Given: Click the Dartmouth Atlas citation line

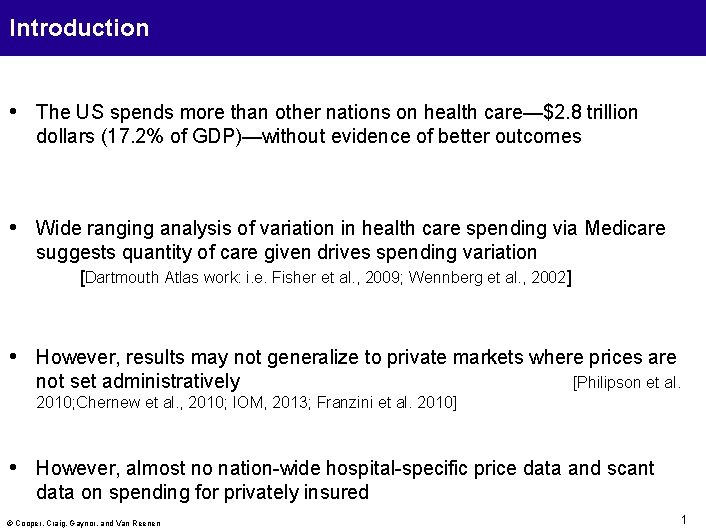Looking at the screenshot, I should click(x=326, y=277).
